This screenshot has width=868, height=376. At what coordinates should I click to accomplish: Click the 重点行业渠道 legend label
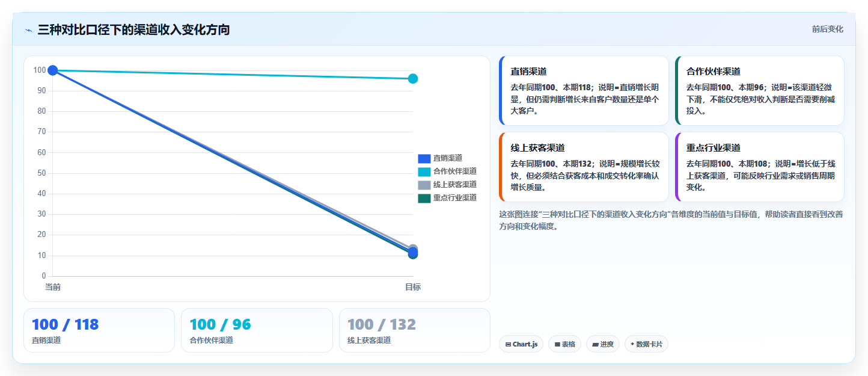click(x=455, y=198)
